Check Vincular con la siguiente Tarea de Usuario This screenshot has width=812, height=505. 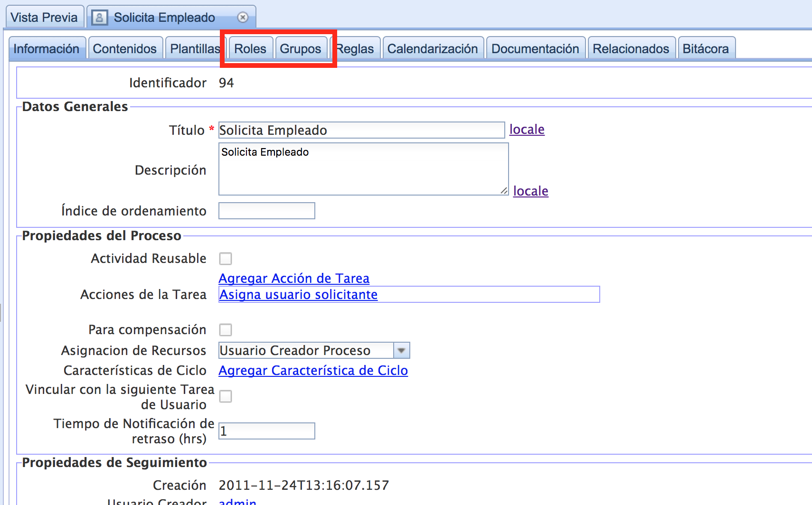click(x=226, y=396)
